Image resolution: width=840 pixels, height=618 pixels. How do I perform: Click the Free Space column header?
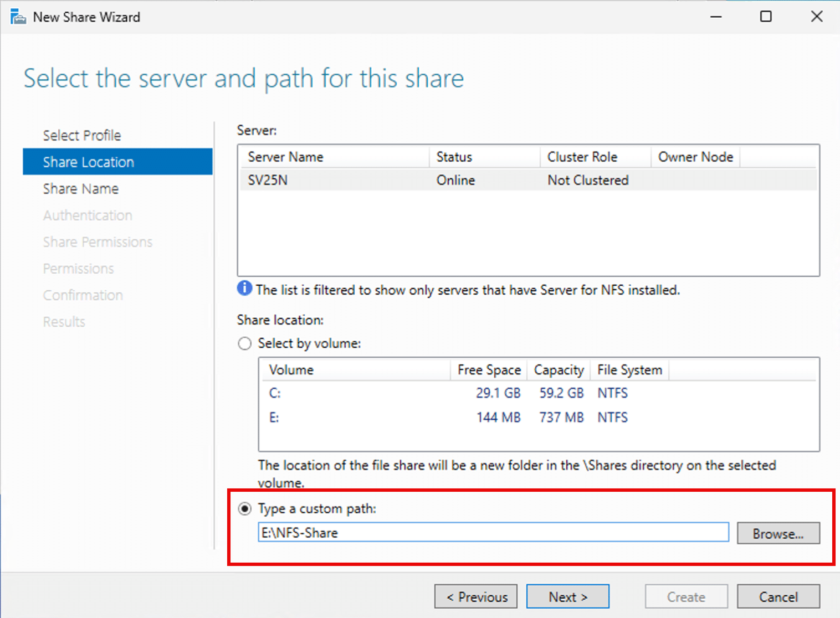point(488,370)
